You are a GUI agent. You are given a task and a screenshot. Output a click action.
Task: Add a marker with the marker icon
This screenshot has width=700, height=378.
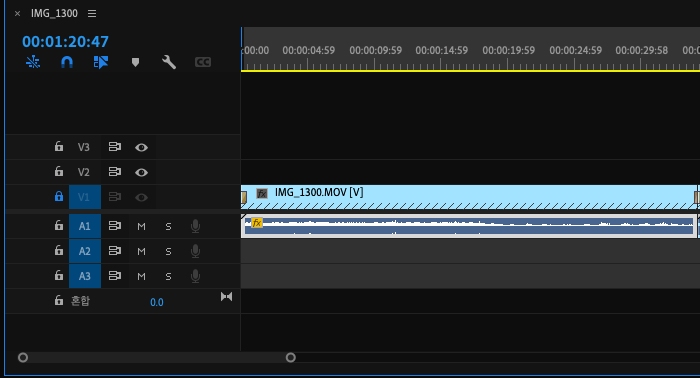[135, 62]
